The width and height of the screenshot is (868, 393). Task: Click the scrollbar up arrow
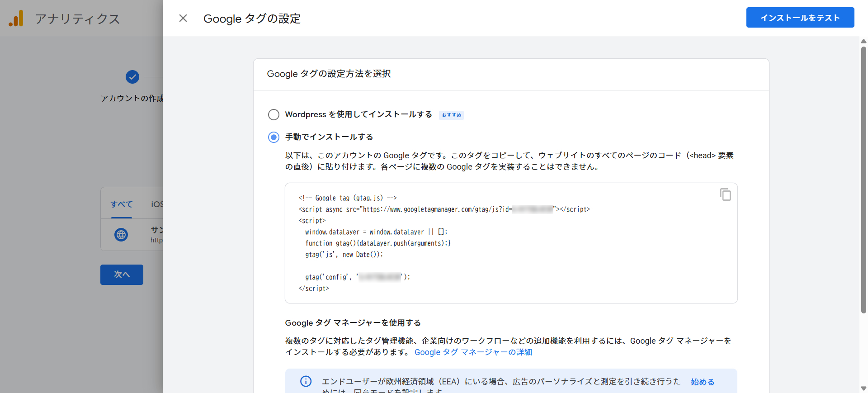click(x=863, y=41)
